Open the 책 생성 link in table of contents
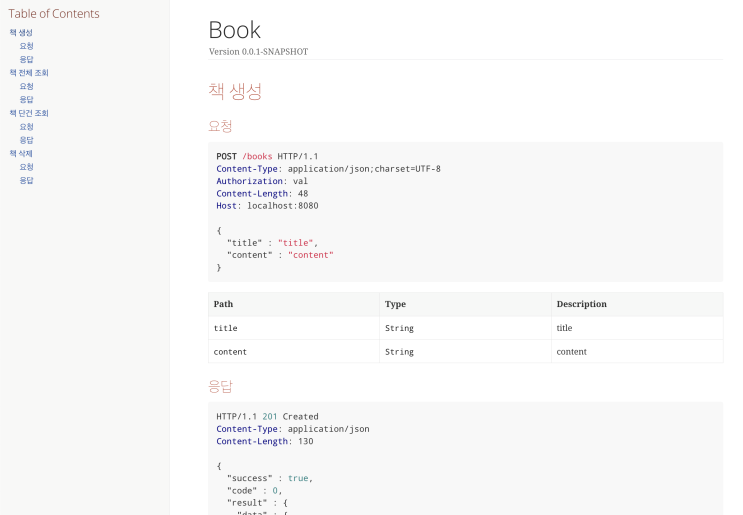Viewport: 743px width, 515px height. [21, 33]
